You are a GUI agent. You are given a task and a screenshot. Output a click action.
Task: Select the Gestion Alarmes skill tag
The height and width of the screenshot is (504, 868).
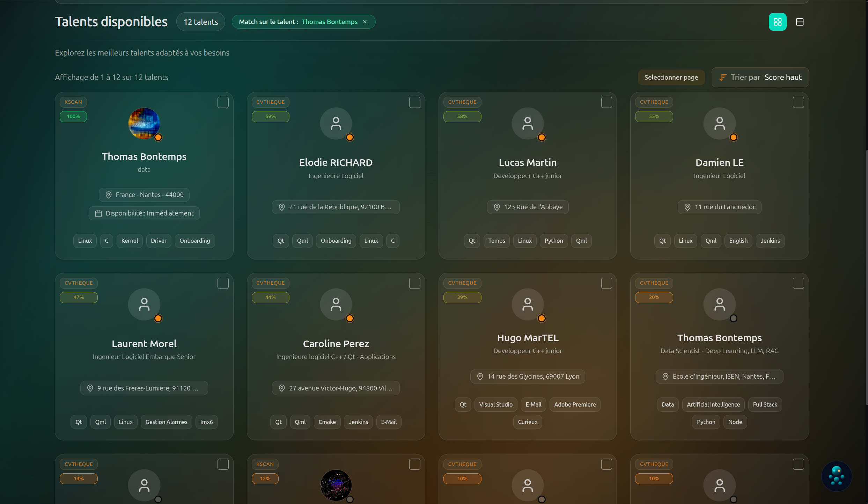166,422
